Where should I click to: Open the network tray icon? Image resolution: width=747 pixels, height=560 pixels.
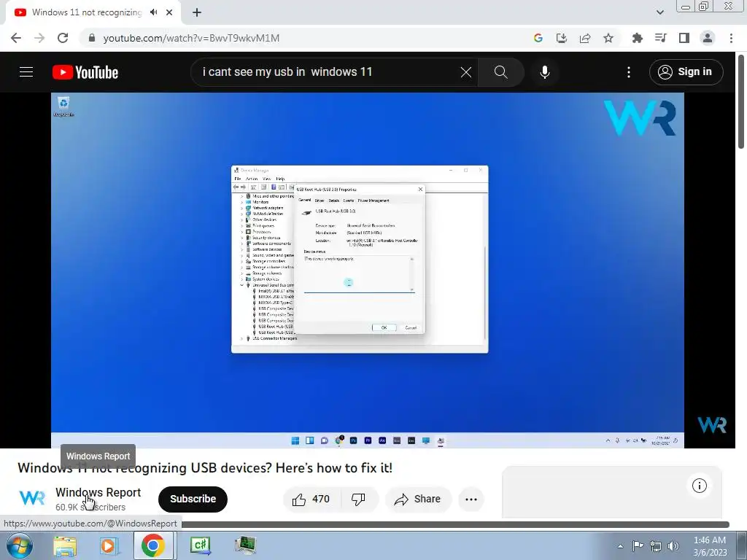[x=656, y=545]
